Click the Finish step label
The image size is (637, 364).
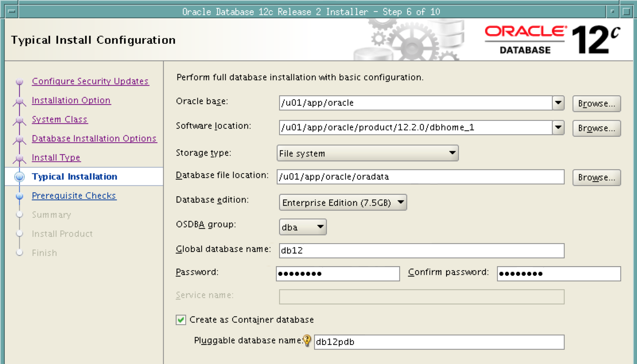pyautogui.click(x=44, y=253)
